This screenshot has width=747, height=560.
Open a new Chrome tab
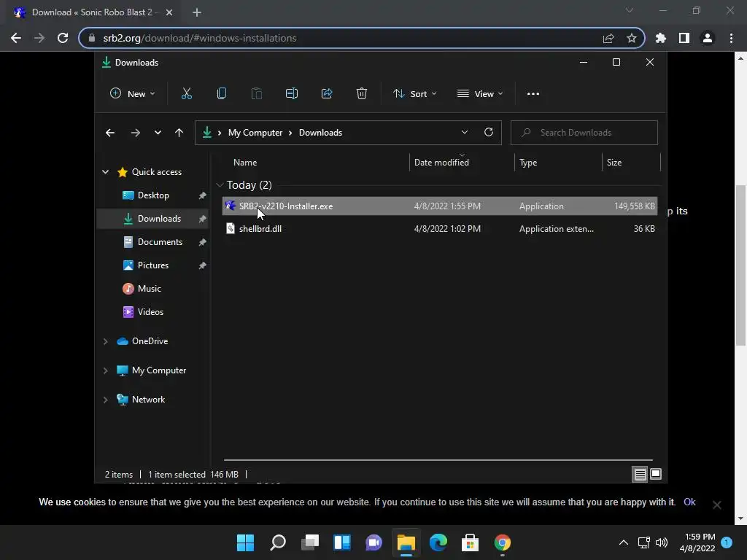coord(197,12)
